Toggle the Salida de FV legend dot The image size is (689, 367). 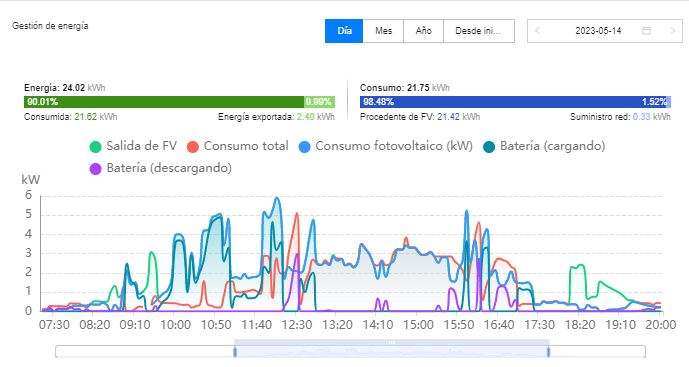(95, 146)
